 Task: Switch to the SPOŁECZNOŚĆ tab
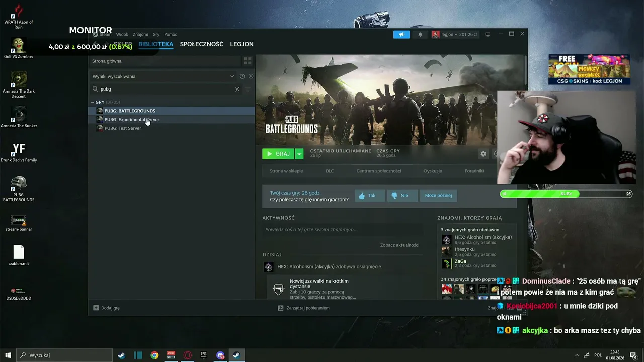pos(202,44)
